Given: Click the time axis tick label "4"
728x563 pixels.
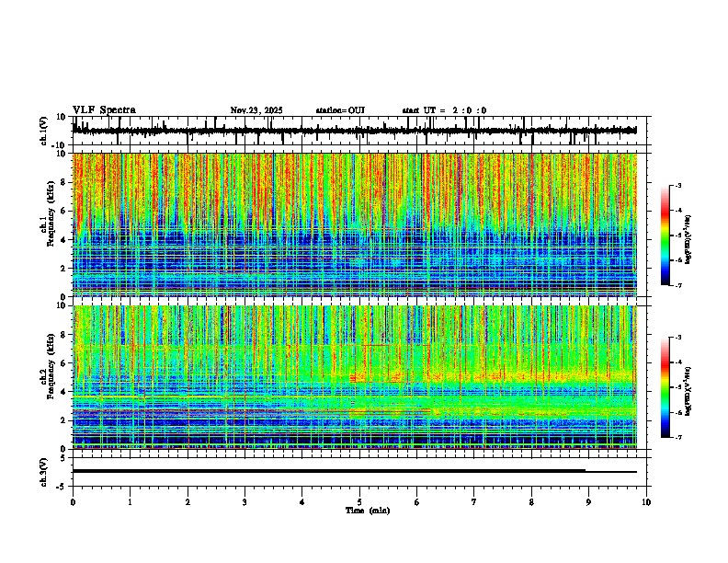Looking at the screenshot, I should click(x=302, y=502).
